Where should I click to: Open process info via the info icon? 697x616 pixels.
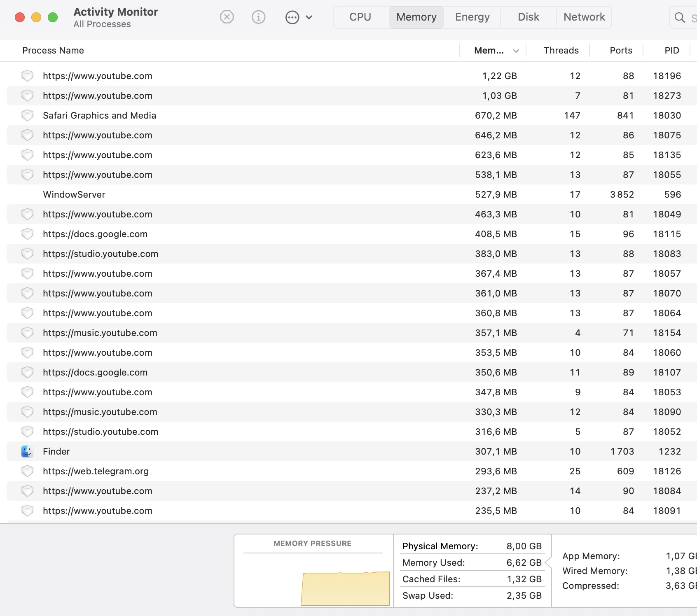pos(258,17)
